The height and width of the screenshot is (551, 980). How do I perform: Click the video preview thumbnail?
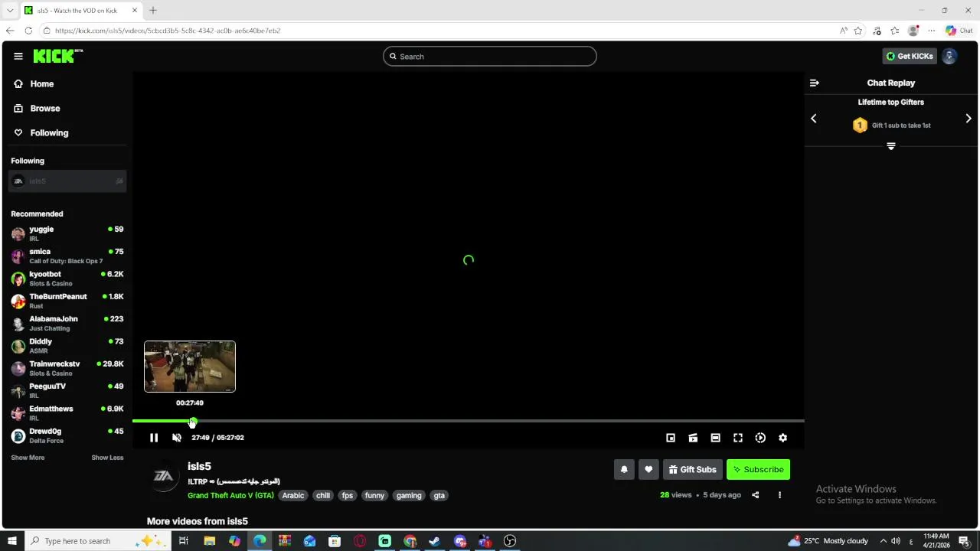coord(190,367)
